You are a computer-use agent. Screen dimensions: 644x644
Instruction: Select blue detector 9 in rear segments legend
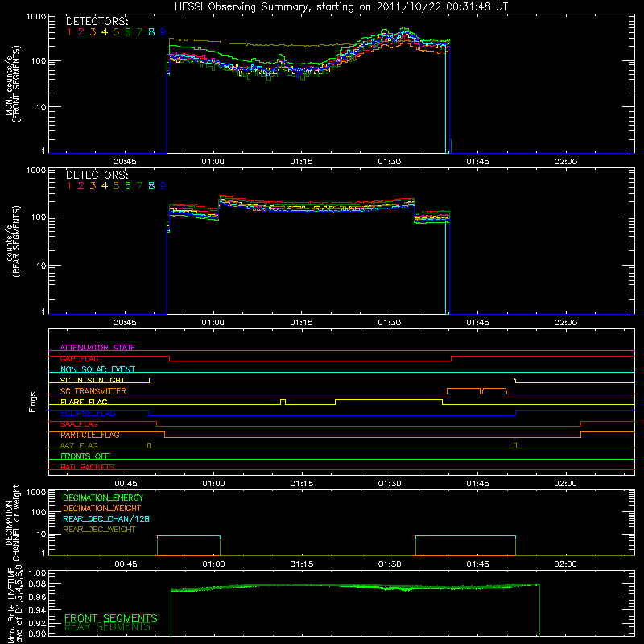163,186
